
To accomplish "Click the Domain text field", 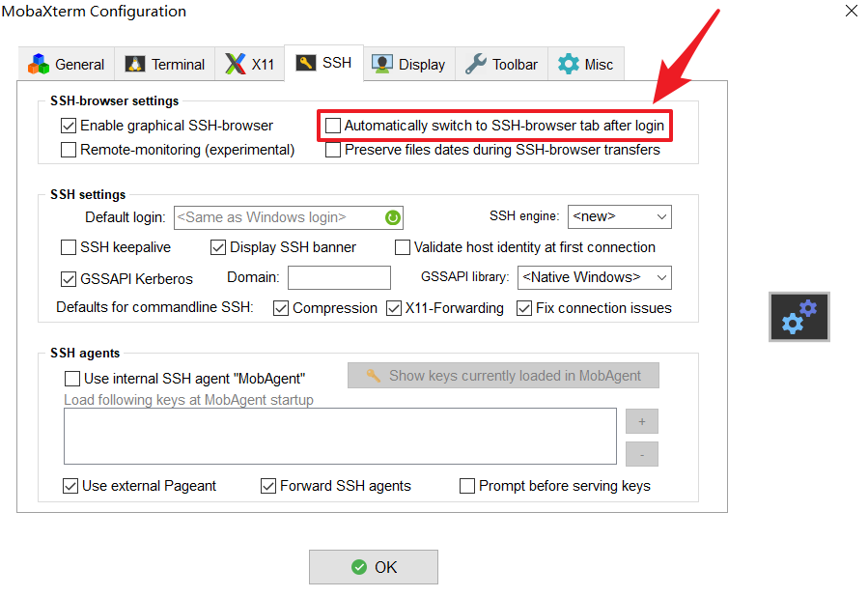I will 339,277.
